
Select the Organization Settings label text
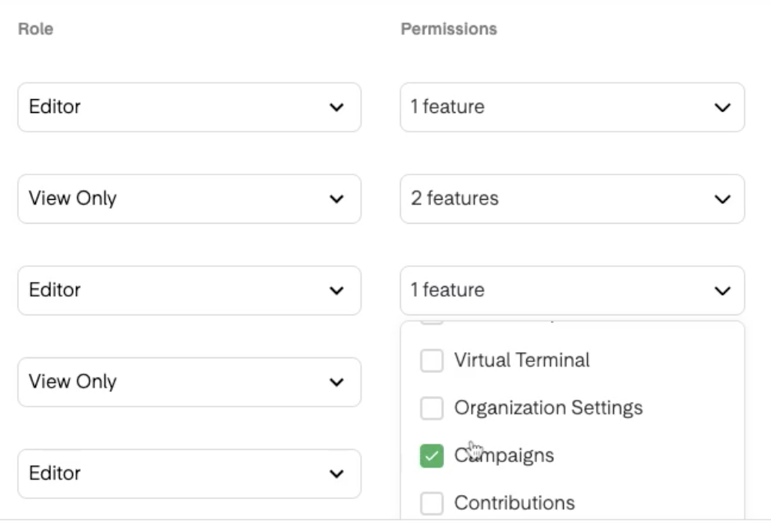click(x=548, y=407)
